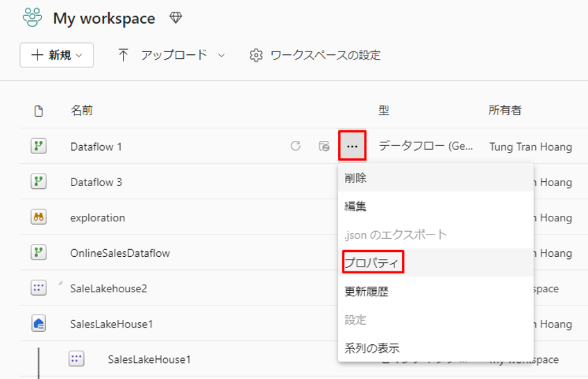Click the SalesLakeHouse1 lakehouse icon
Image resolution: width=588 pixels, height=379 pixels.
coord(39,323)
